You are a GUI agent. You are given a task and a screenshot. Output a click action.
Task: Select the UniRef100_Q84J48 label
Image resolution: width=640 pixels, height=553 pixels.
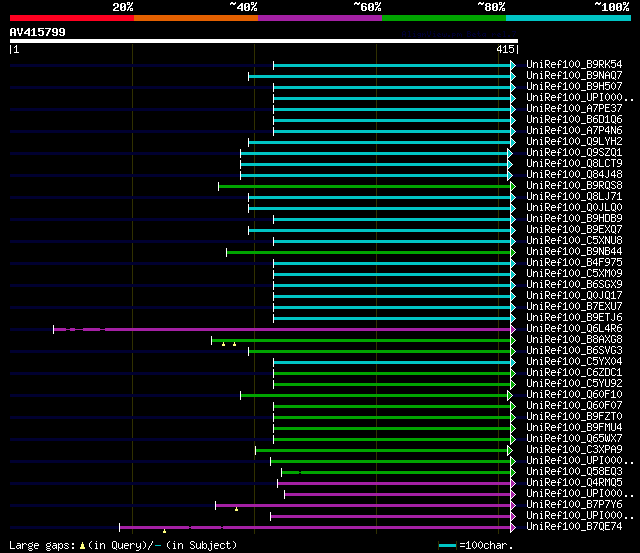(x=574, y=175)
